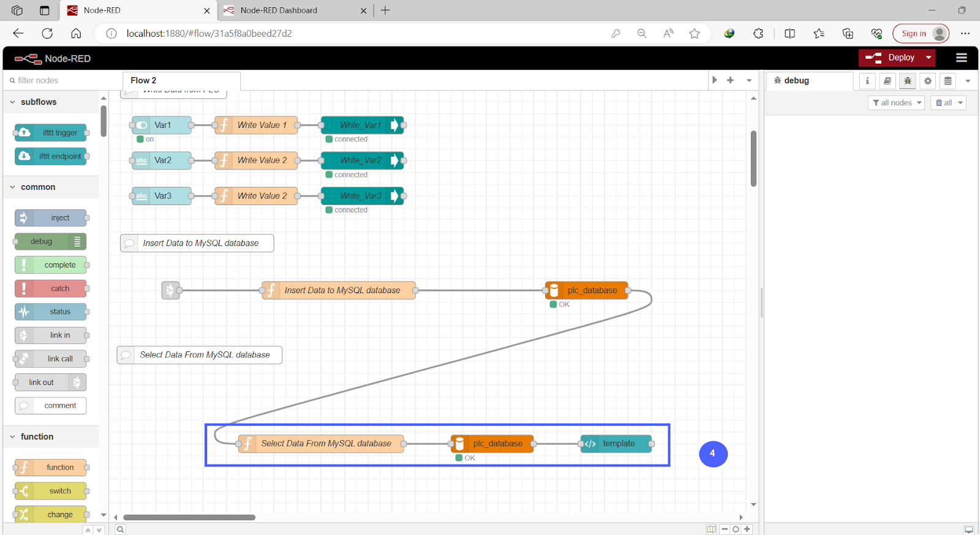This screenshot has height=535, width=980.
Task: Open the browser extensions puzzle icon
Action: click(758, 34)
